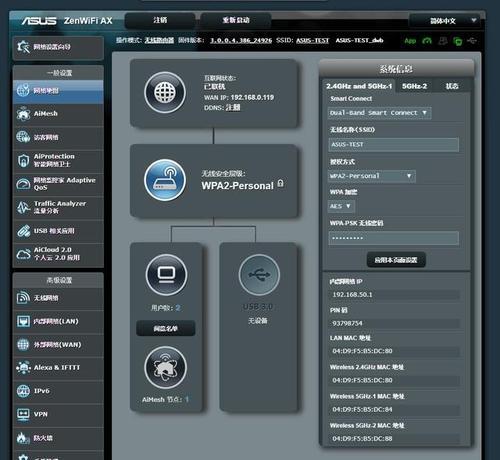Switch to the 5GHz-2 tab
This screenshot has height=460, width=500.
414,86
